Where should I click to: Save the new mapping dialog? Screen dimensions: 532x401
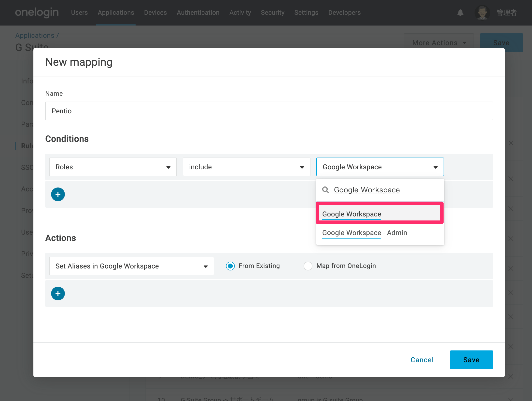(x=472, y=360)
